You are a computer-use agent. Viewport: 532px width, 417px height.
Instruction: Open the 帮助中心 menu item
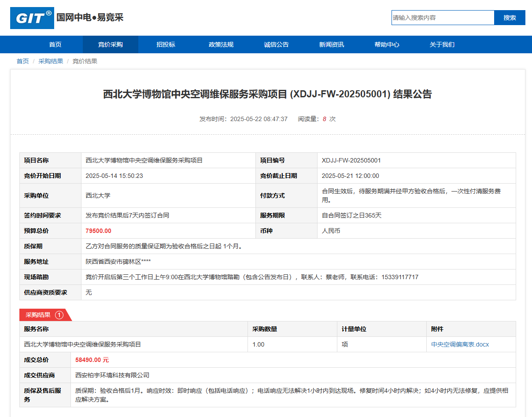coord(387,44)
